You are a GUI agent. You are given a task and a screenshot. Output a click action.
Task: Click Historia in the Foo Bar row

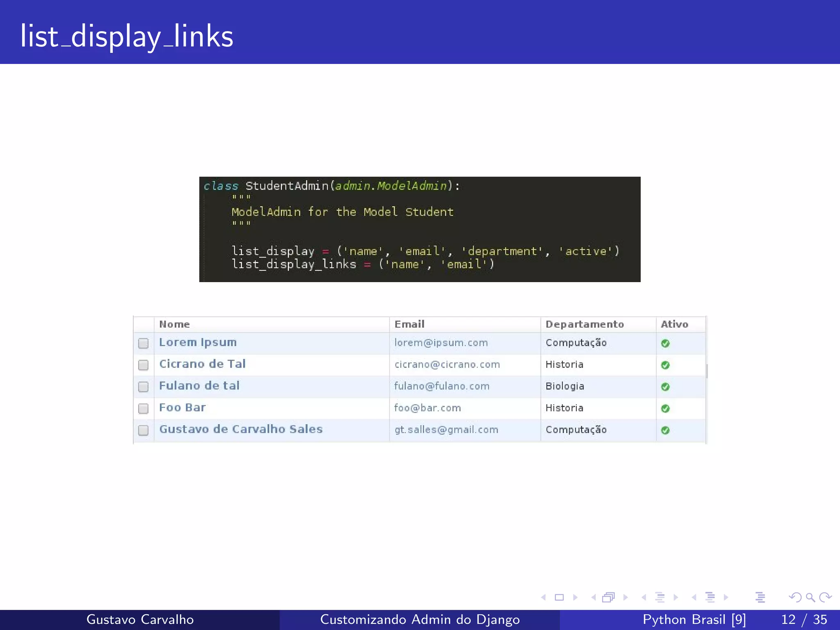pos(564,408)
